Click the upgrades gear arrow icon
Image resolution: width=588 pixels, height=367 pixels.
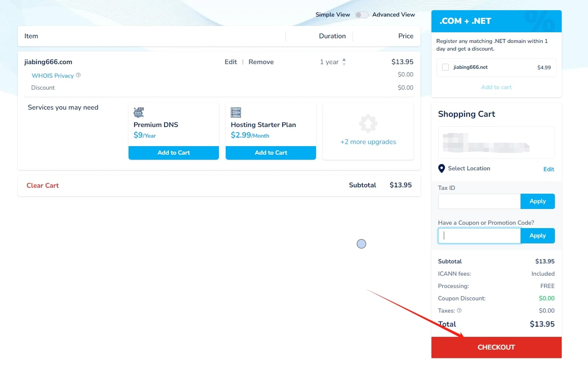(368, 124)
